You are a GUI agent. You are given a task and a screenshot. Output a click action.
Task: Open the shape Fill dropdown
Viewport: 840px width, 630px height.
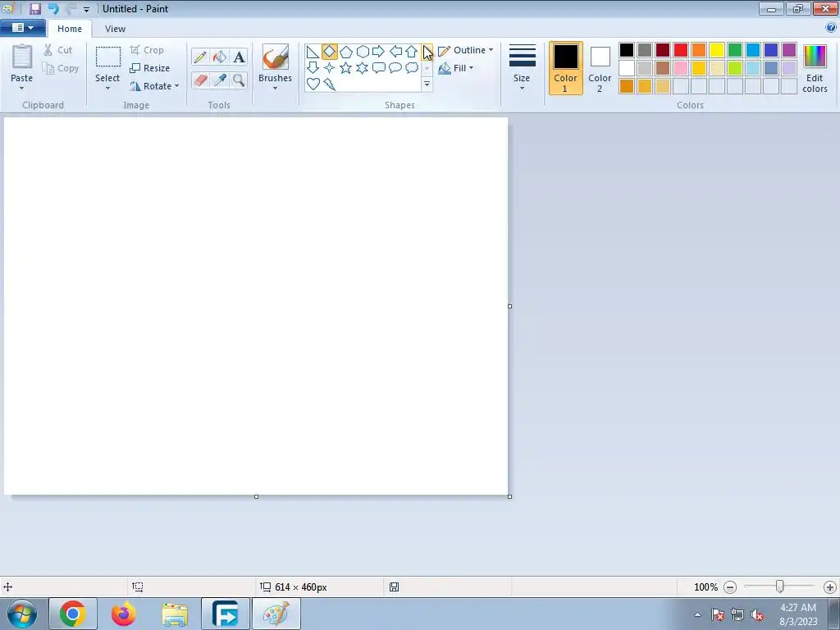tap(456, 68)
